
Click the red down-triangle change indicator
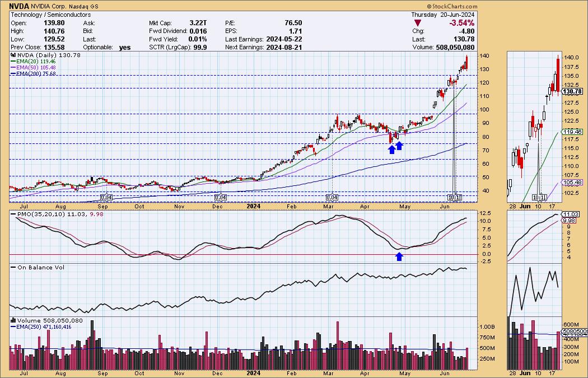(x=417, y=24)
